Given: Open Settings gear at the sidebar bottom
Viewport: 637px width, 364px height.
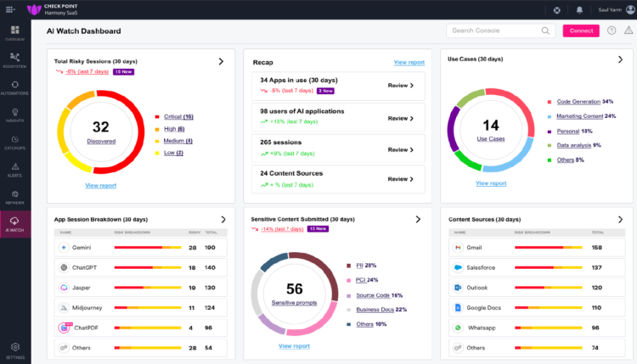Looking at the screenshot, I should [14, 349].
